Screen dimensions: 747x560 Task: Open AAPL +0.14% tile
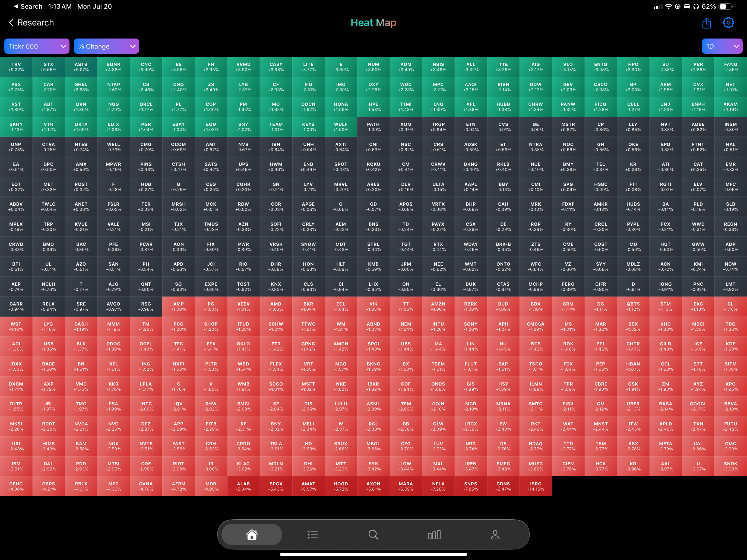click(471, 187)
